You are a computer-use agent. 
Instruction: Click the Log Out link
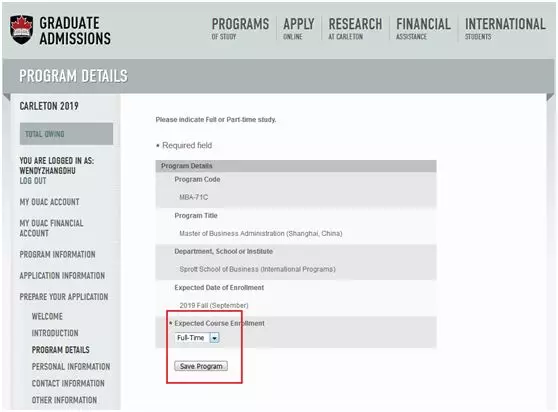click(x=33, y=181)
